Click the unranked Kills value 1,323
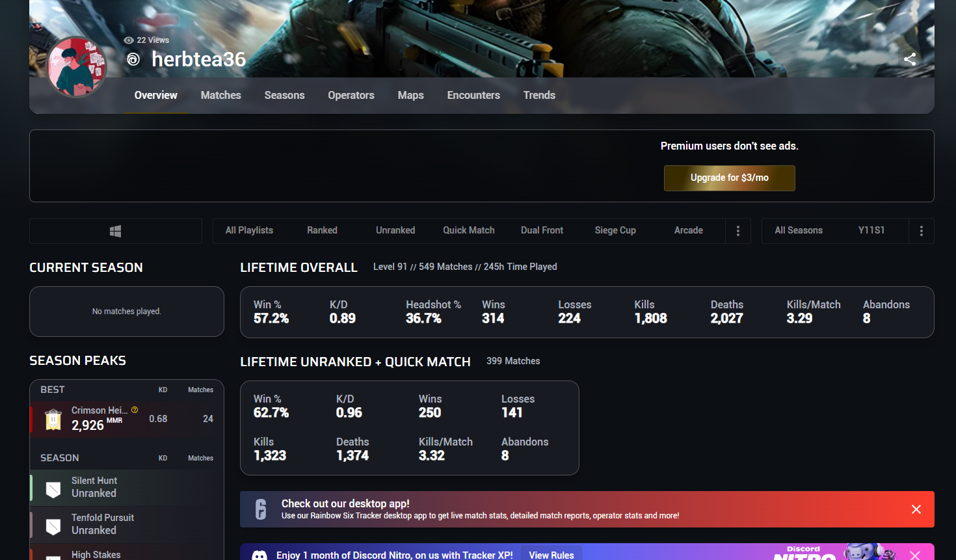 pos(270,455)
